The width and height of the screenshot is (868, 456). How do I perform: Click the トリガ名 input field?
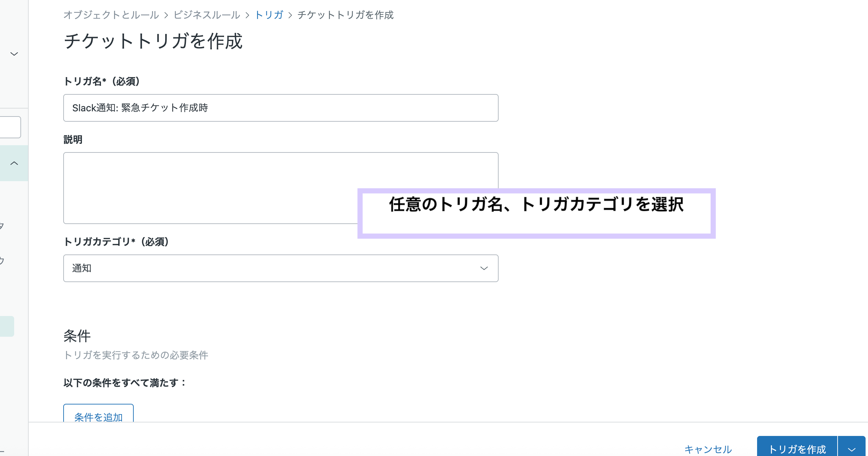click(280, 108)
